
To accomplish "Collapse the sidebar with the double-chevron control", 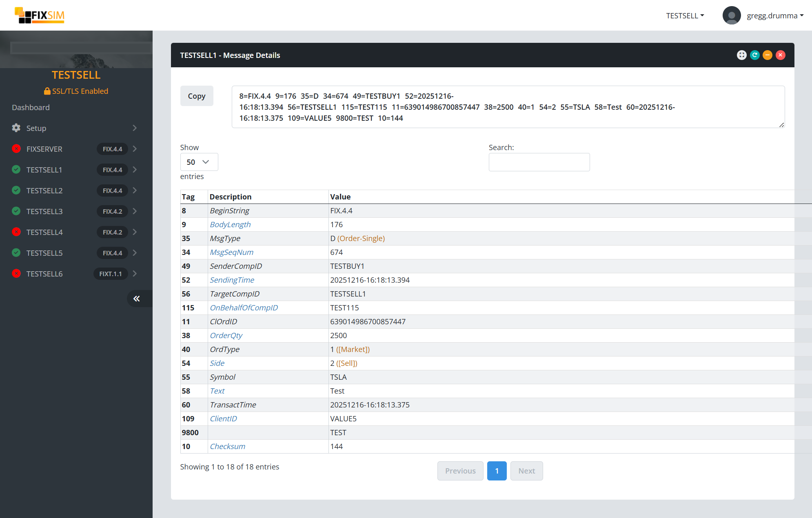I will [x=137, y=299].
